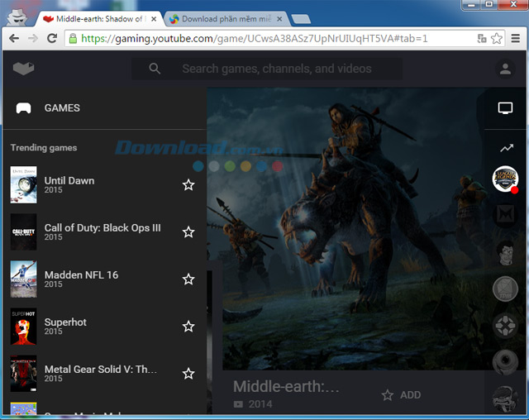
Task: Favorite Call of Duty: Black Ops III star
Action: 188,231
